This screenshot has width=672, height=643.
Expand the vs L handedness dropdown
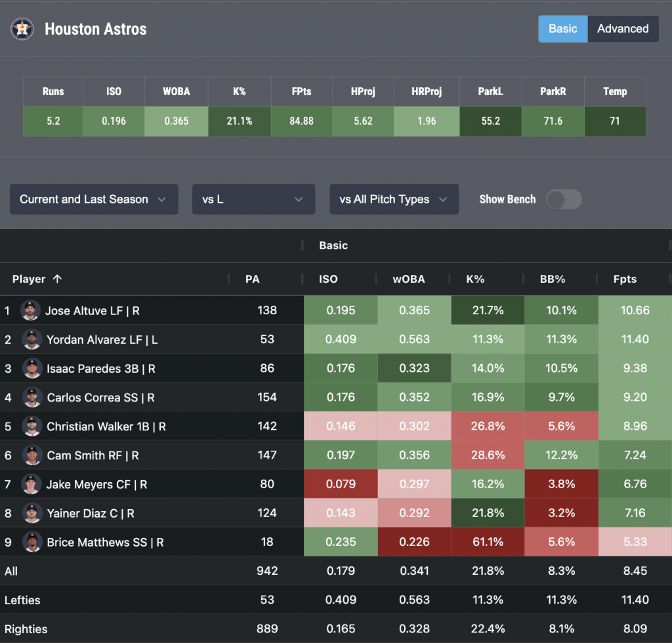tap(253, 199)
